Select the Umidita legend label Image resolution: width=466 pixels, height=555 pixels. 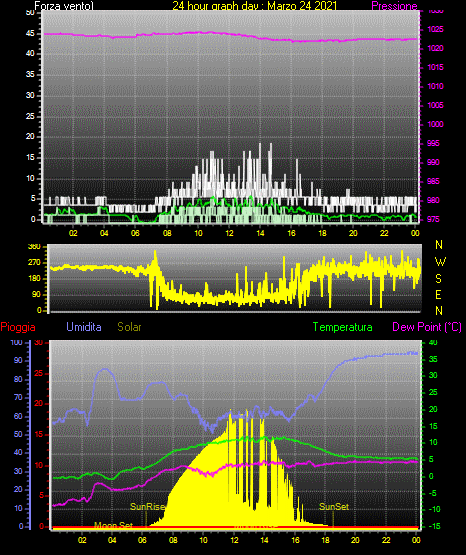84,327
